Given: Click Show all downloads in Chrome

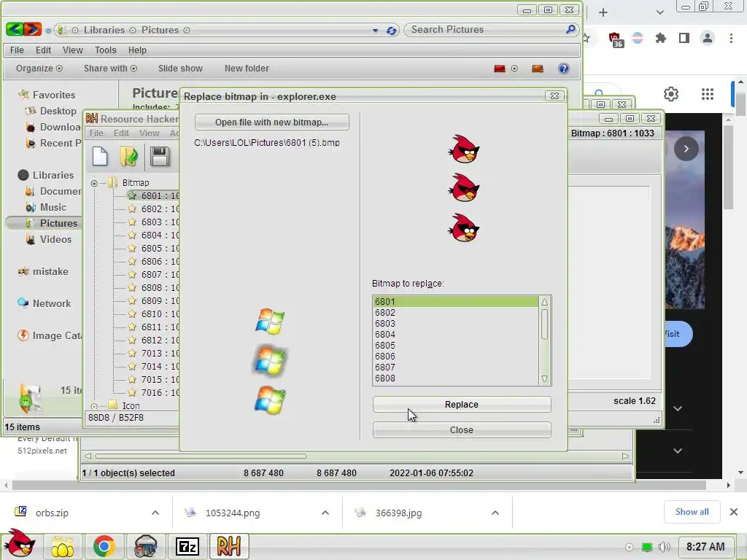Looking at the screenshot, I should (692, 512).
